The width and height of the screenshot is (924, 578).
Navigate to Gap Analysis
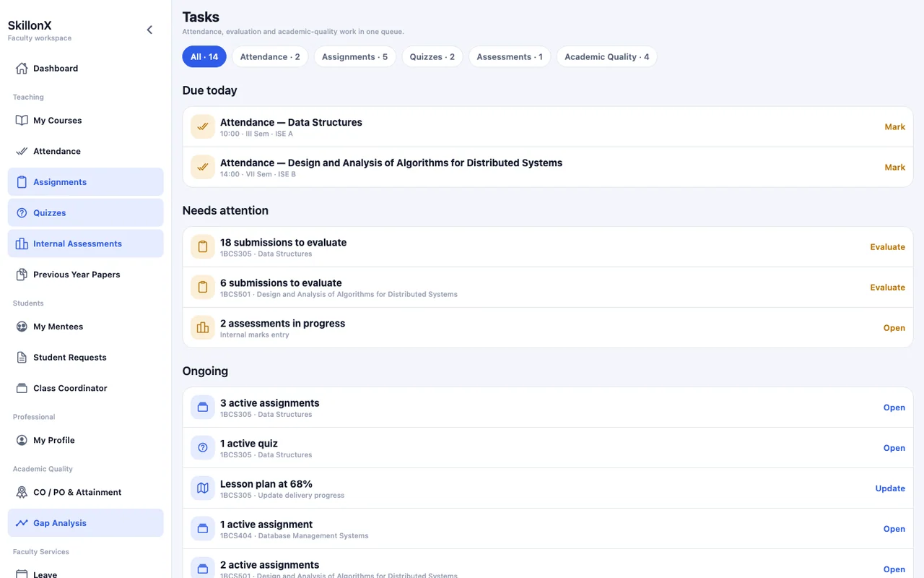[x=86, y=523]
